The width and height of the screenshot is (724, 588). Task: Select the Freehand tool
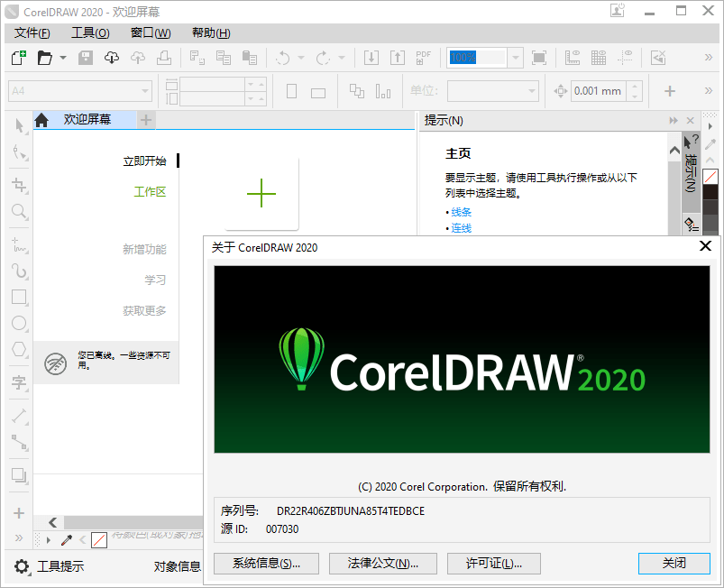pyautogui.click(x=20, y=244)
